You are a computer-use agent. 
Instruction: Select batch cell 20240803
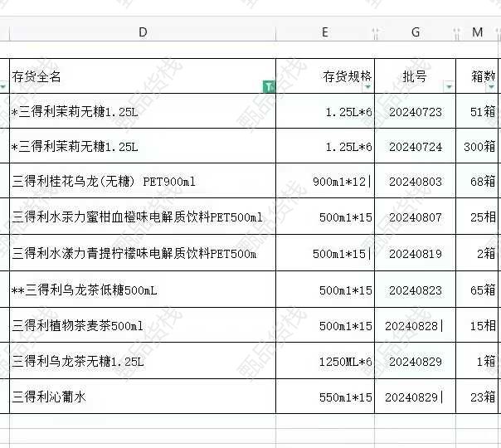click(x=415, y=181)
